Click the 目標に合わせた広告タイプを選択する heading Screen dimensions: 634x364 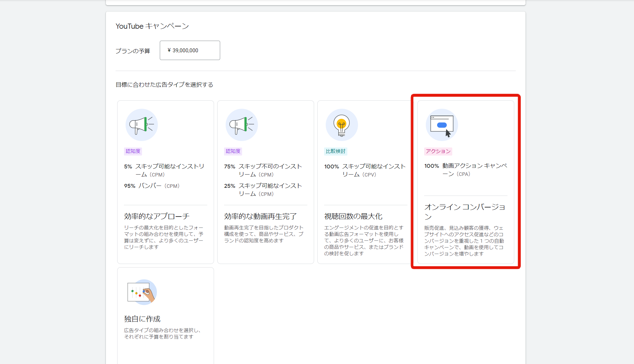pyautogui.click(x=164, y=85)
